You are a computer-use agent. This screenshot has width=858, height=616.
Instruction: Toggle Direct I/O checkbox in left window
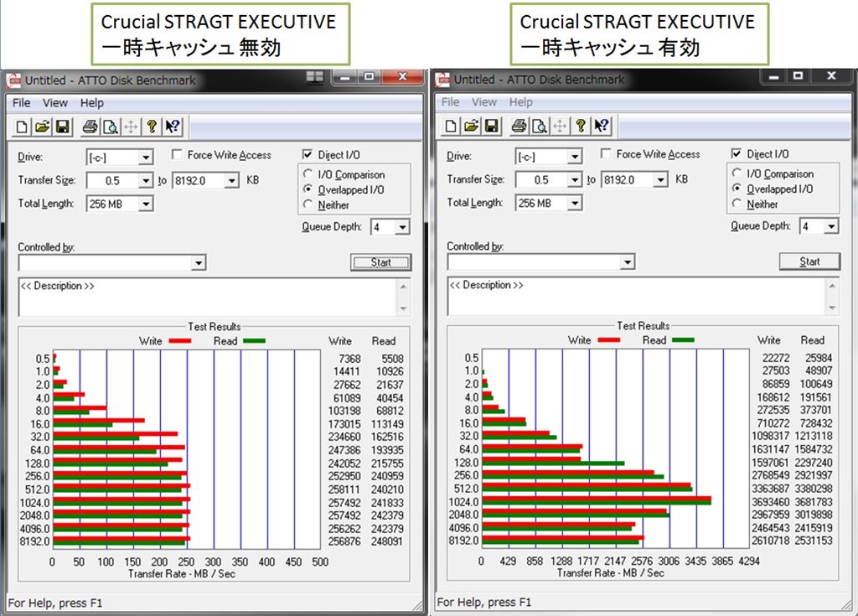(308, 154)
